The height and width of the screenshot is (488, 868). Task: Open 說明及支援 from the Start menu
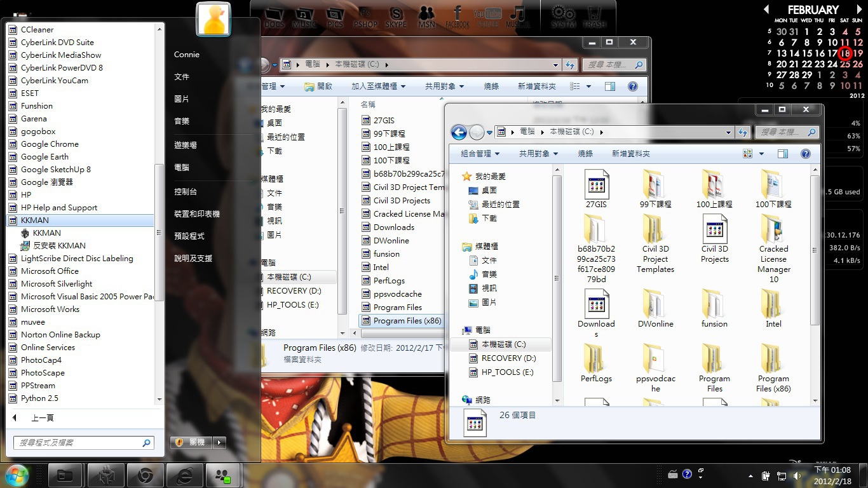pyautogui.click(x=193, y=259)
